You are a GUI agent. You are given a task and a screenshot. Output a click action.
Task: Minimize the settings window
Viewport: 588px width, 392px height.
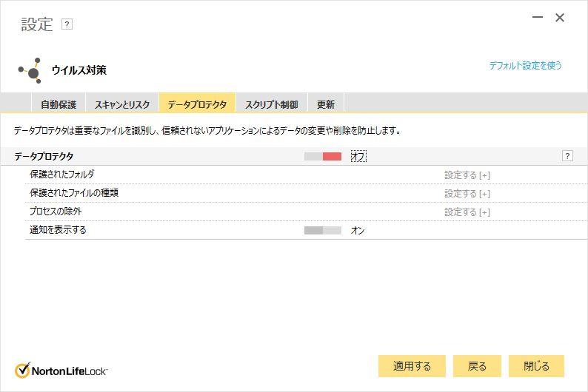[538, 17]
